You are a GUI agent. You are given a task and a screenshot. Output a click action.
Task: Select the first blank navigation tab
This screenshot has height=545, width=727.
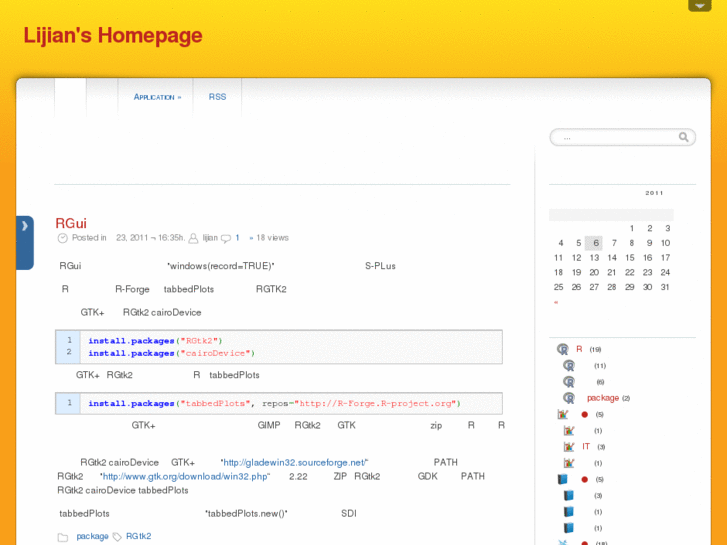(x=70, y=97)
